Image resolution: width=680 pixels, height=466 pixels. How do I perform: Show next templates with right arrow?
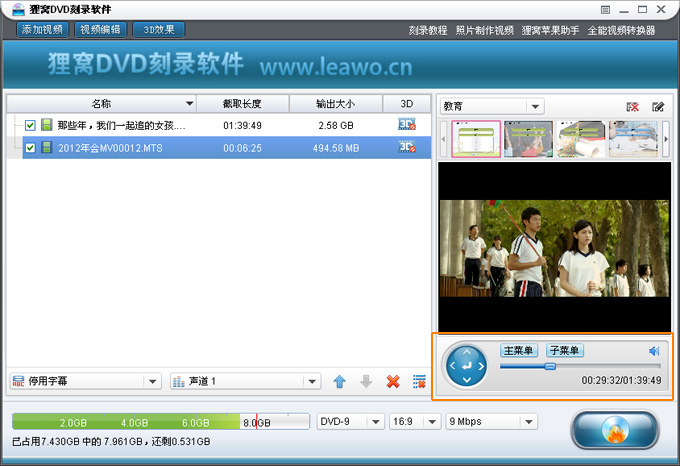[x=666, y=139]
